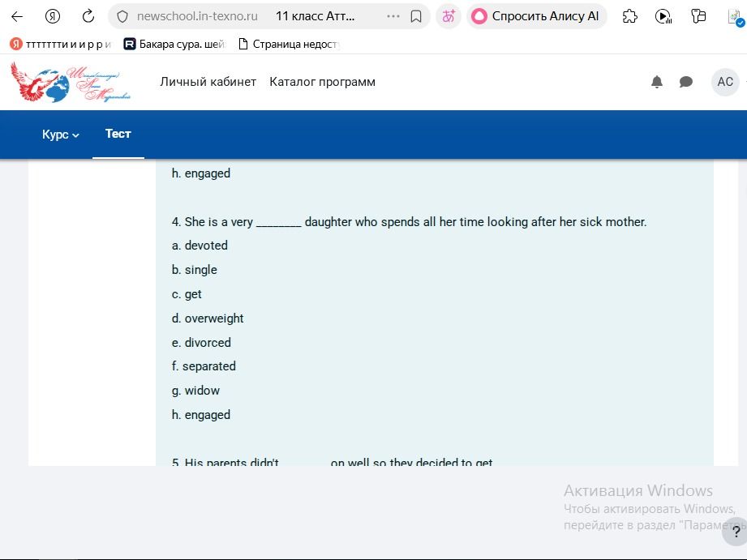The height and width of the screenshot is (560, 747).
Task: Open the Страница недоступна bookmark
Action: tap(290, 45)
